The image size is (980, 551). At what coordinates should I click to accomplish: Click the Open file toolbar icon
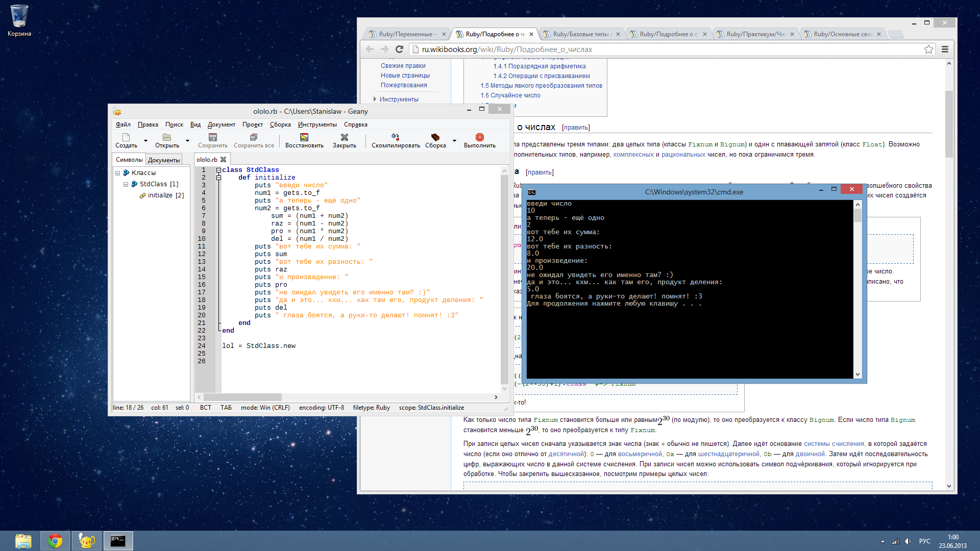(167, 137)
